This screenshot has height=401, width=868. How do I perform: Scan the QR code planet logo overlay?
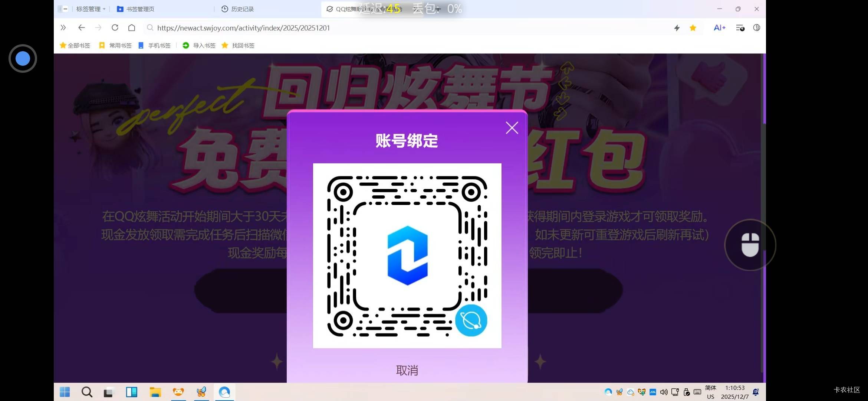pos(471,321)
